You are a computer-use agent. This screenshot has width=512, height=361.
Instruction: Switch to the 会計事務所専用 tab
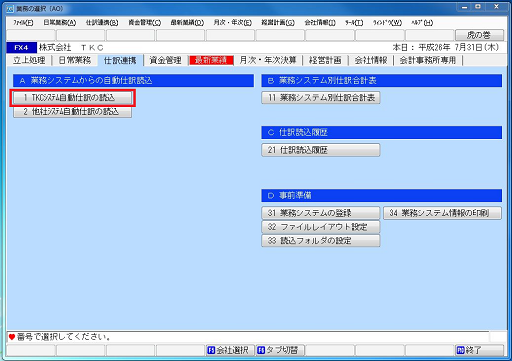click(x=428, y=60)
